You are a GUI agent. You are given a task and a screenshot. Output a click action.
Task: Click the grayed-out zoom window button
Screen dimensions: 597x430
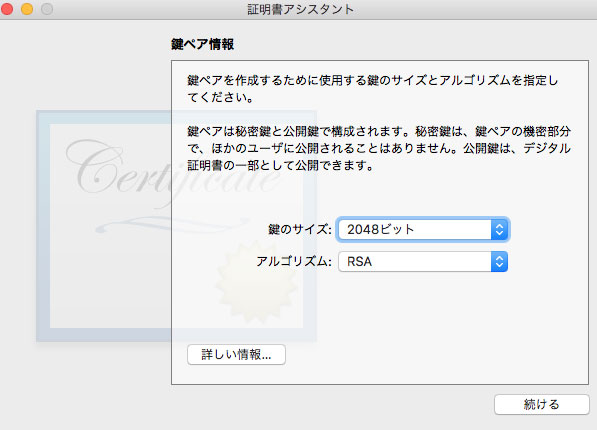tap(47, 8)
